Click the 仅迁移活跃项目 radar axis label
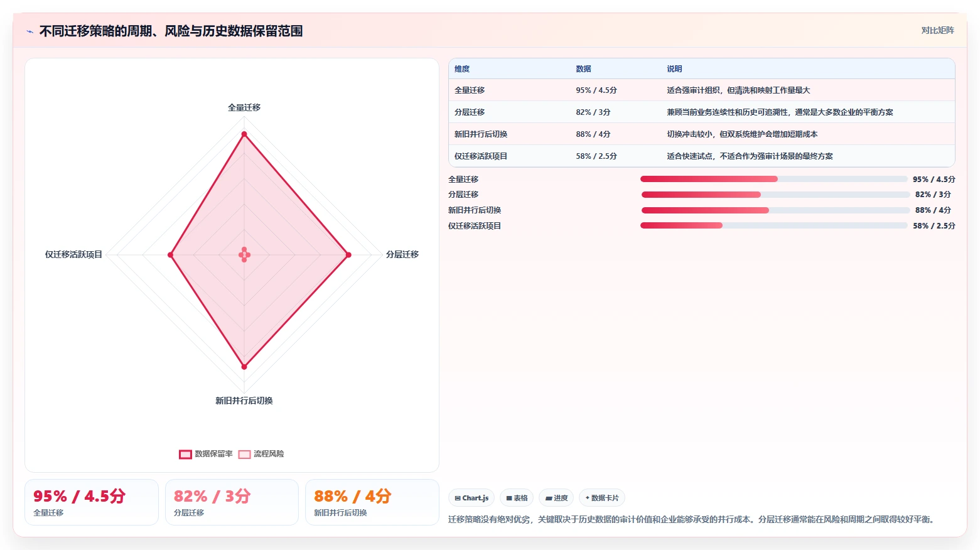 73,254
